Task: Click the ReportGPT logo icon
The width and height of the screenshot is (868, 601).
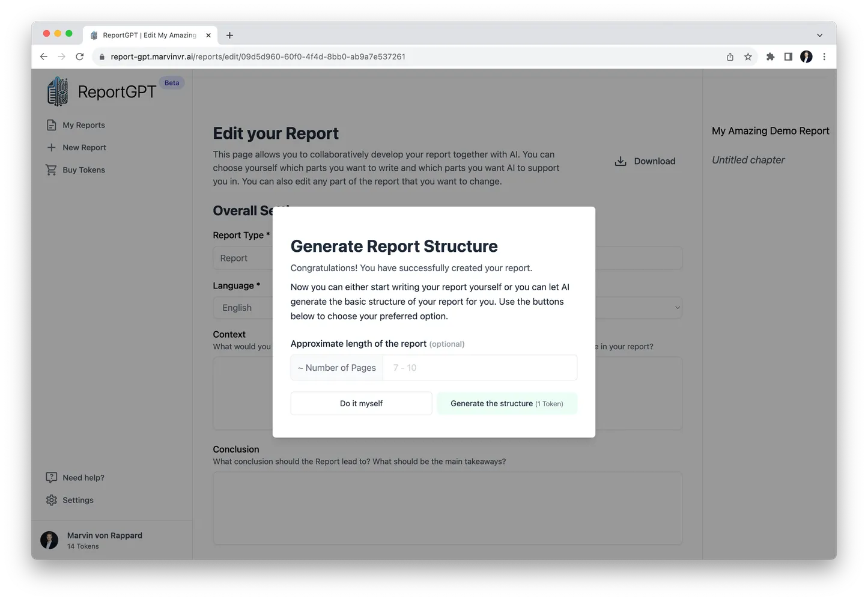Action: (x=58, y=91)
